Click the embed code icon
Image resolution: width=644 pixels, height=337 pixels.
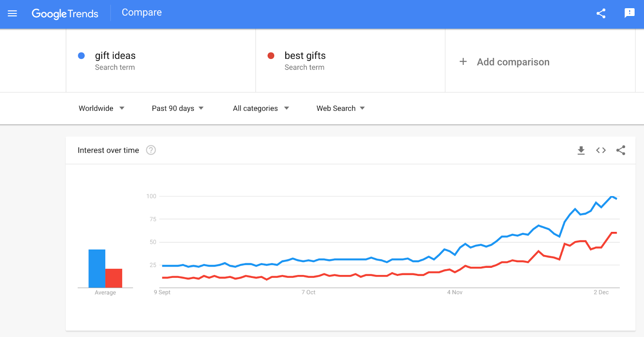click(x=601, y=150)
